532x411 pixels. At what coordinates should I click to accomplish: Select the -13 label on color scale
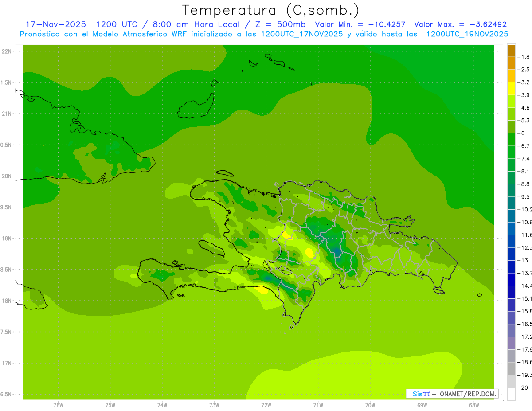[524, 260]
